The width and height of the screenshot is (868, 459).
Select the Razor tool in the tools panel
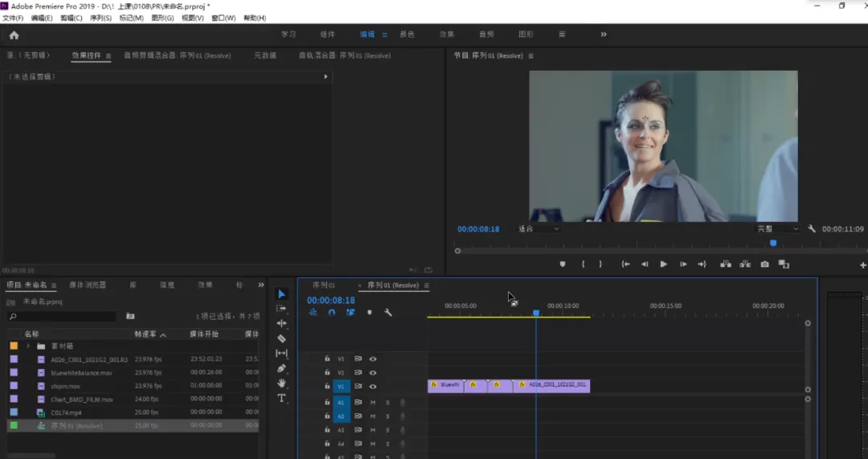click(281, 338)
